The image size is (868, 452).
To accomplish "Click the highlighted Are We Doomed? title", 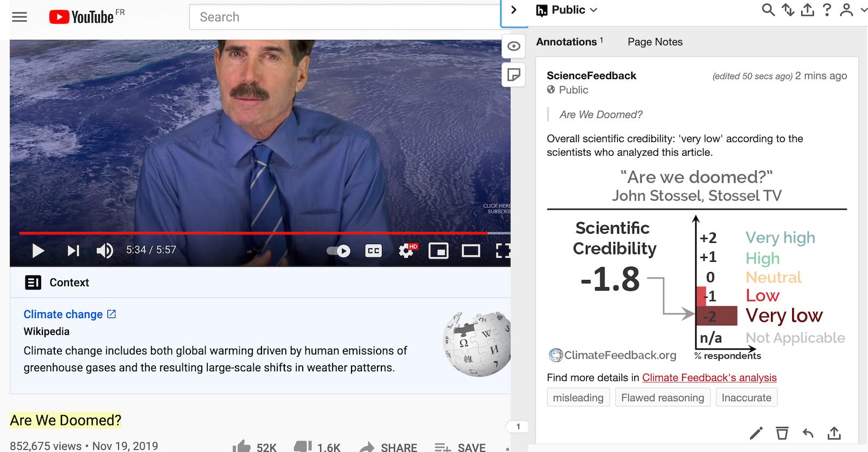I will [x=65, y=420].
